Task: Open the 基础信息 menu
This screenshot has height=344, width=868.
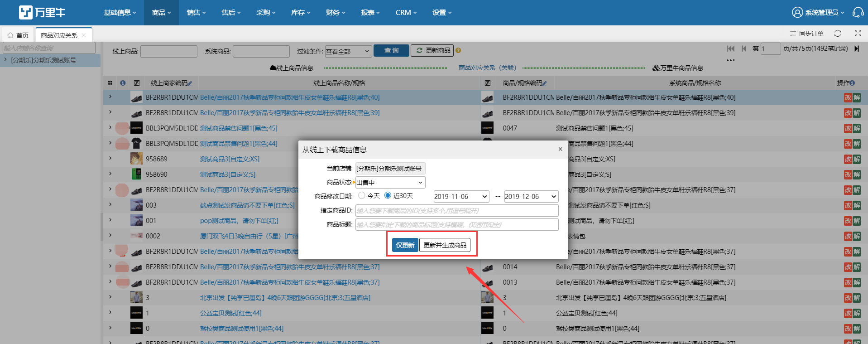Action: pyautogui.click(x=120, y=13)
